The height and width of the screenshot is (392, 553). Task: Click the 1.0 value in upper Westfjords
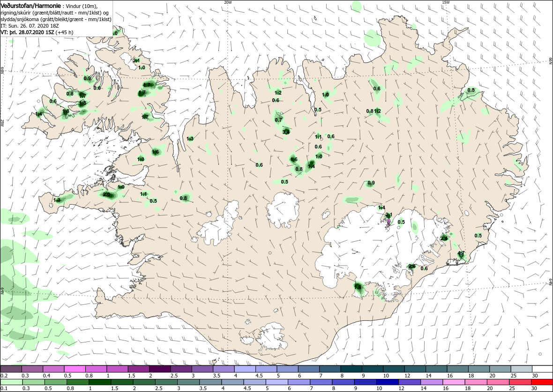142,68
